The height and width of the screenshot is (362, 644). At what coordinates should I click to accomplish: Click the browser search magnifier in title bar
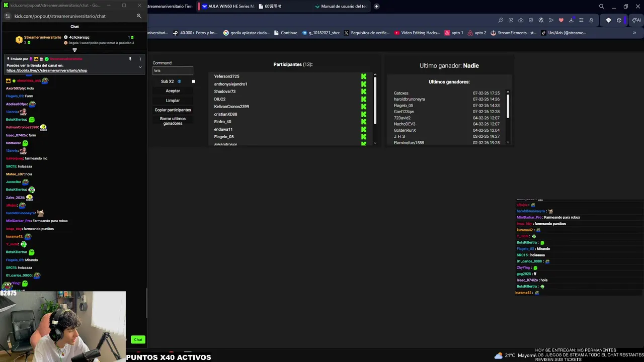(601, 7)
